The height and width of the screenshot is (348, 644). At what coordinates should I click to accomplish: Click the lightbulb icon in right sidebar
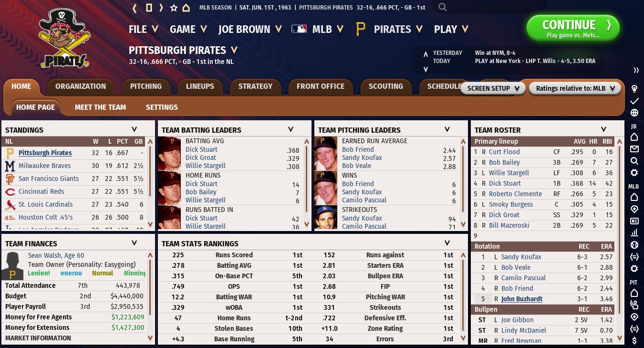634,89
